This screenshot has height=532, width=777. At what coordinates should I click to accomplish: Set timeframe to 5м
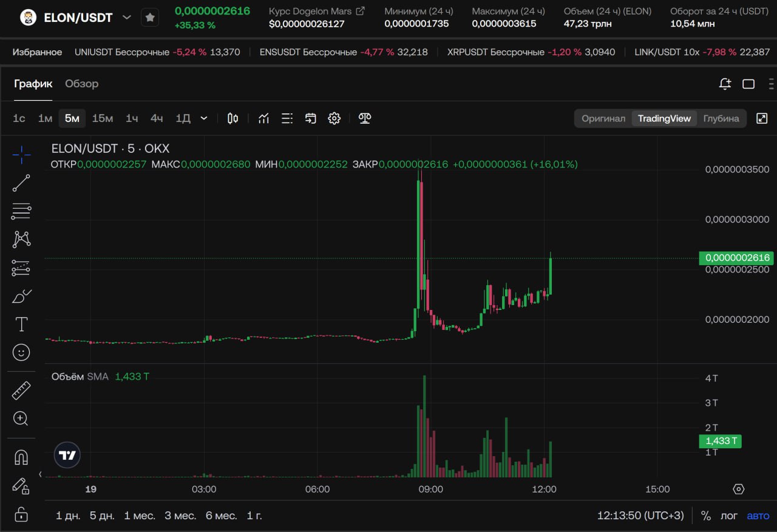click(72, 118)
